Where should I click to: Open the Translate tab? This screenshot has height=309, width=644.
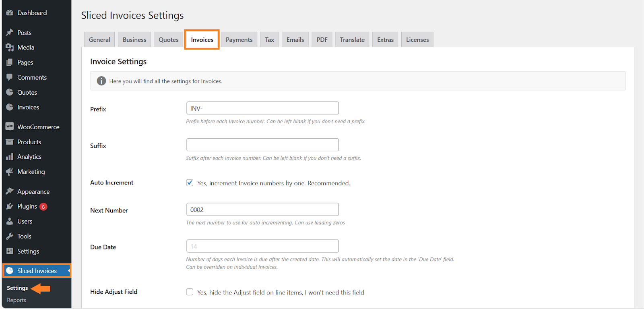(x=352, y=39)
